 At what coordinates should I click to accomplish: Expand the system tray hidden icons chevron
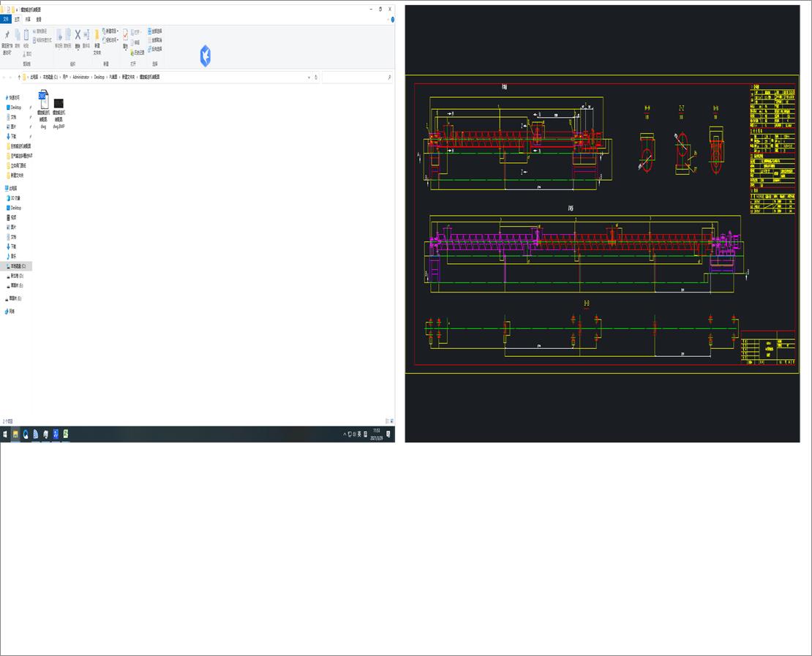point(345,434)
